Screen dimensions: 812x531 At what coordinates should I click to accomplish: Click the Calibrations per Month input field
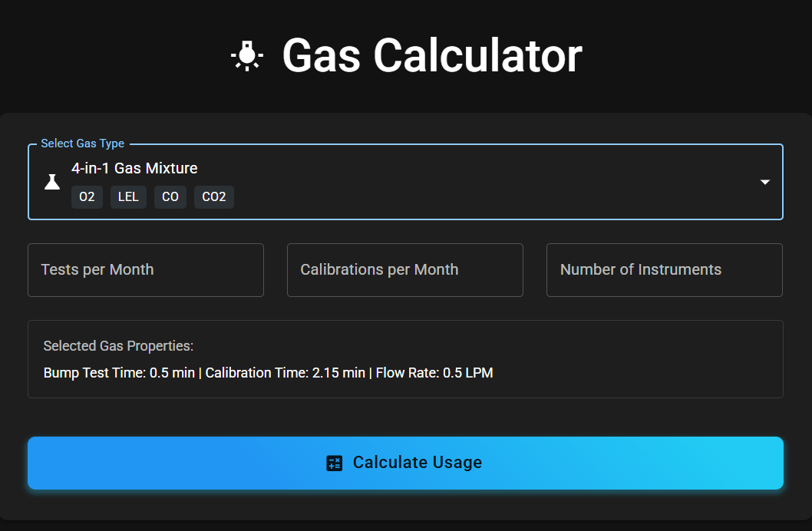pyautogui.click(x=404, y=269)
